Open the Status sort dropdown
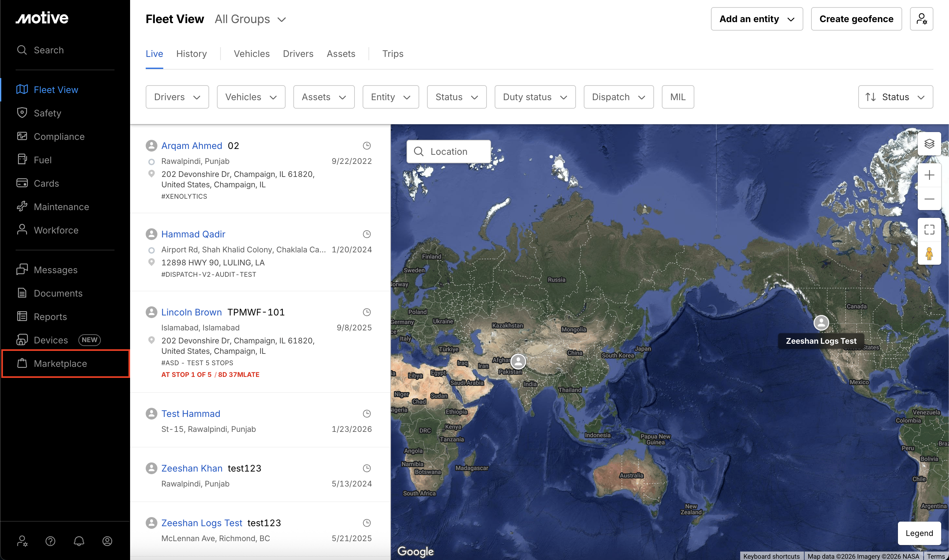Image resolution: width=949 pixels, height=560 pixels. 895,97
